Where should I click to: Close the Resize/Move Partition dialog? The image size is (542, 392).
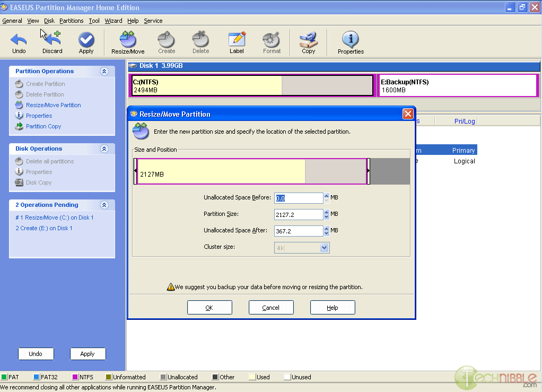[408, 114]
